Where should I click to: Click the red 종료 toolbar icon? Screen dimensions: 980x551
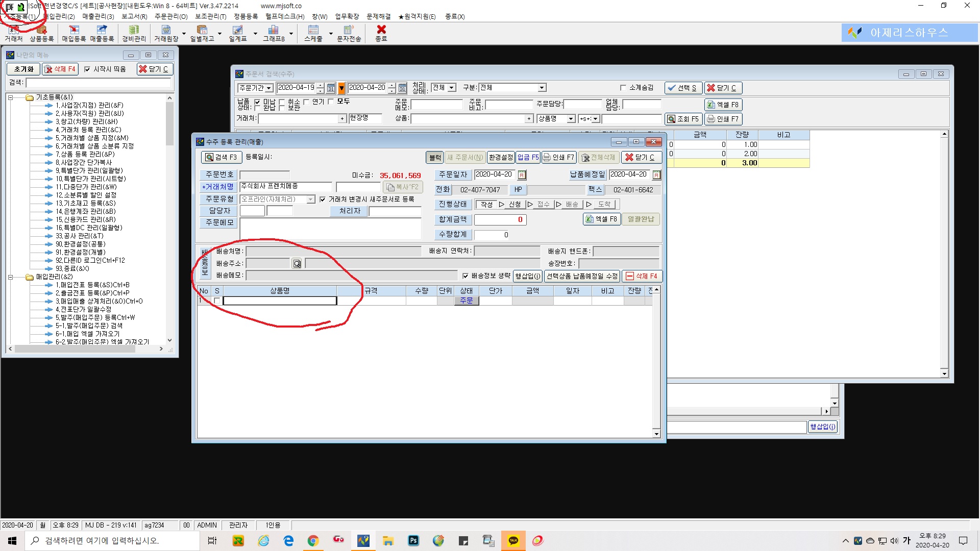(381, 33)
